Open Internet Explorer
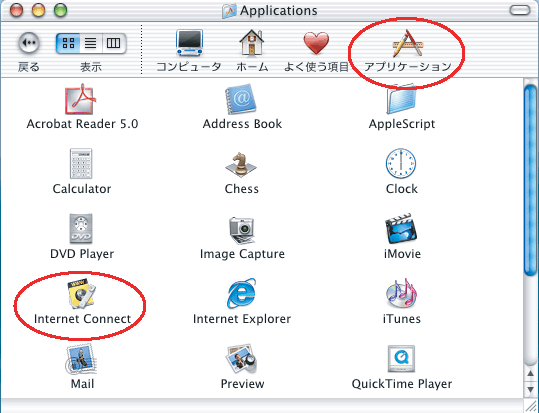 point(241,293)
